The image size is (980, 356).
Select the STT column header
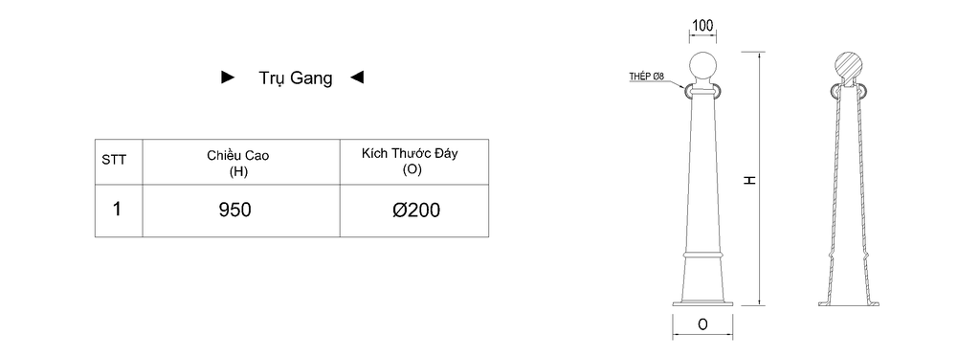click(x=119, y=162)
